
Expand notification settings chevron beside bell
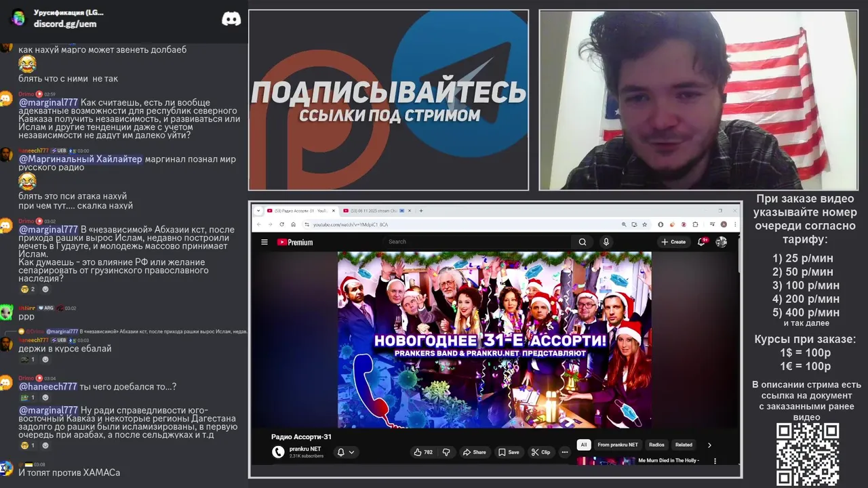point(351,452)
